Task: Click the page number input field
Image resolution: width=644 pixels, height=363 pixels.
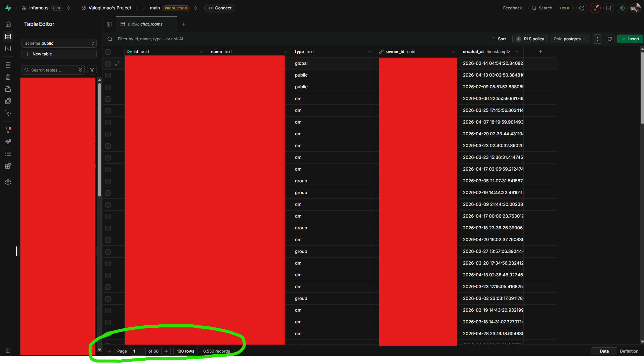Action: (138, 351)
